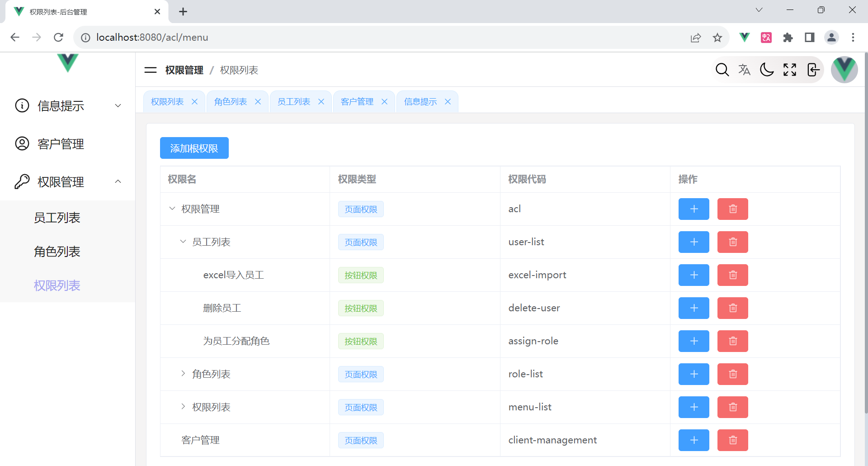This screenshot has height=466, width=868.
Task: Reload the page in browser
Action: click(58, 37)
